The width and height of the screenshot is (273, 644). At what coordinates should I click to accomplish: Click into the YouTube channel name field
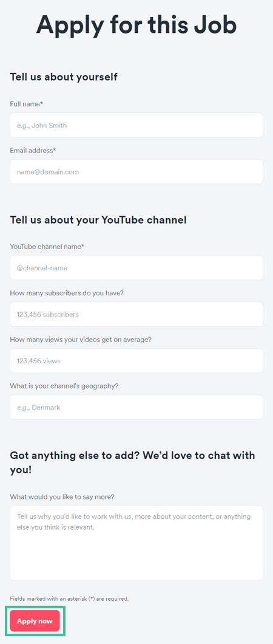[x=136, y=268]
